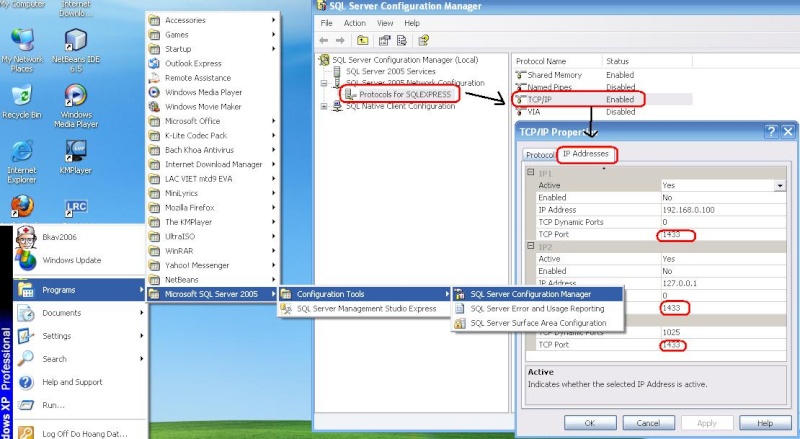The image size is (800, 439).
Task: Click the Up one level folder icon
Action: click(x=363, y=40)
